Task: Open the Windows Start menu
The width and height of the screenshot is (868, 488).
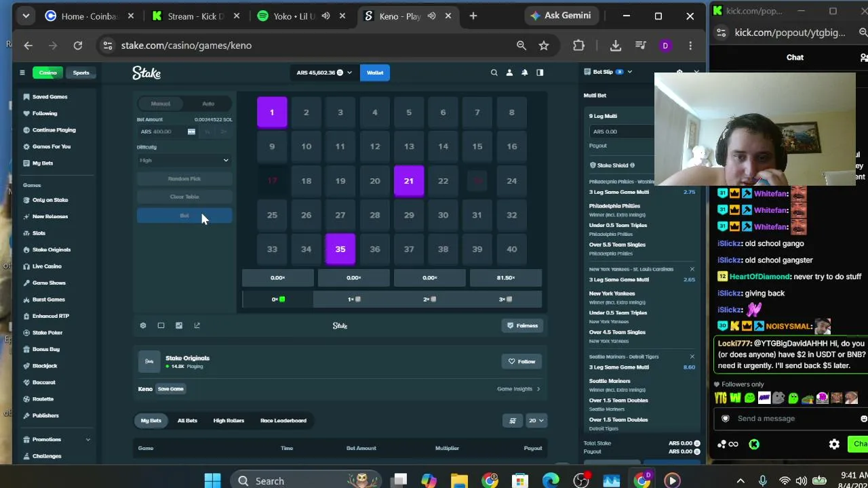Action: [212, 481]
